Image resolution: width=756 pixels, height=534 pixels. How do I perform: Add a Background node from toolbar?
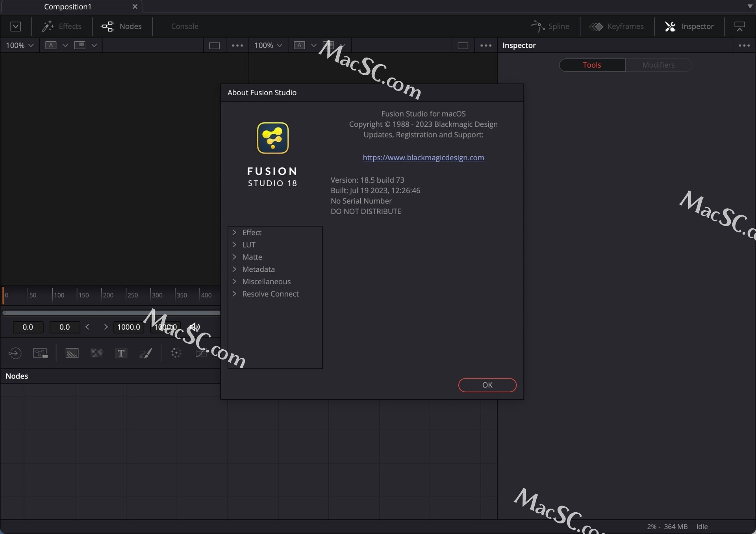(72, 353)
